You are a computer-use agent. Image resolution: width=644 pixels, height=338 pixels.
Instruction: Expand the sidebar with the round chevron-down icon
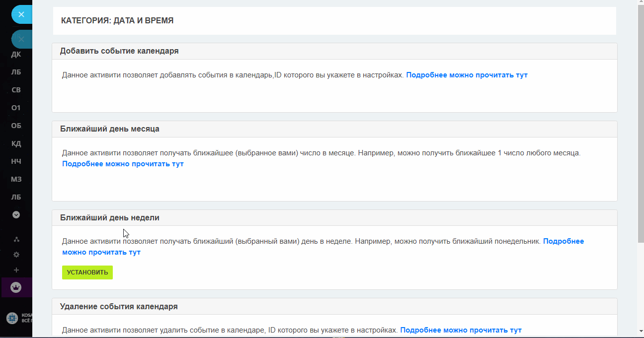[16, 215]
